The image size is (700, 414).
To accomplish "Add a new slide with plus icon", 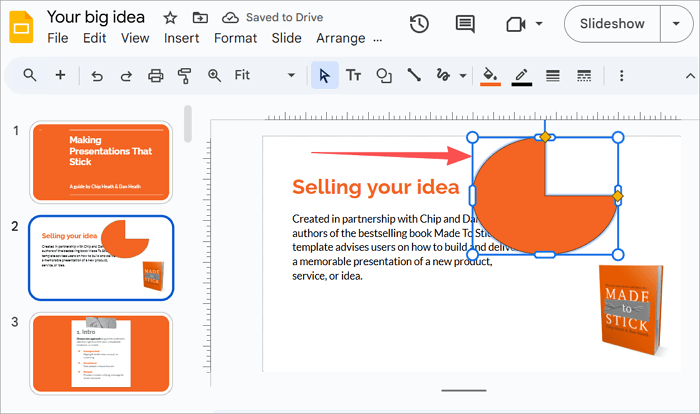I will tap(60, 75).
